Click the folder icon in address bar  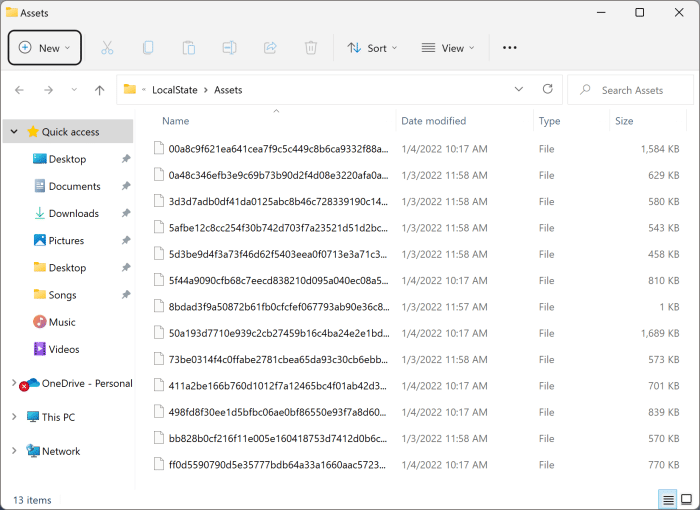pyautogui.click(x=130, y=89)
